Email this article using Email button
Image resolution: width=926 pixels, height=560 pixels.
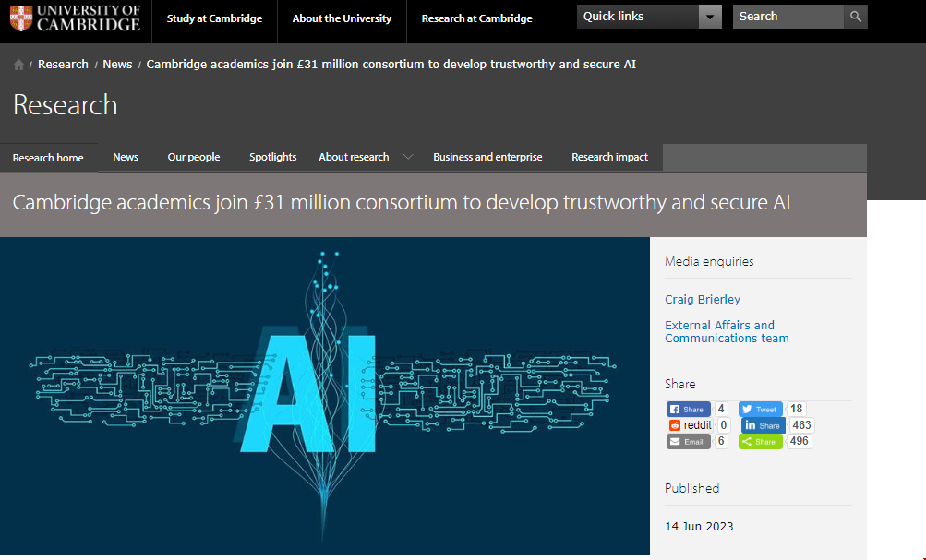tap(688, 442)
